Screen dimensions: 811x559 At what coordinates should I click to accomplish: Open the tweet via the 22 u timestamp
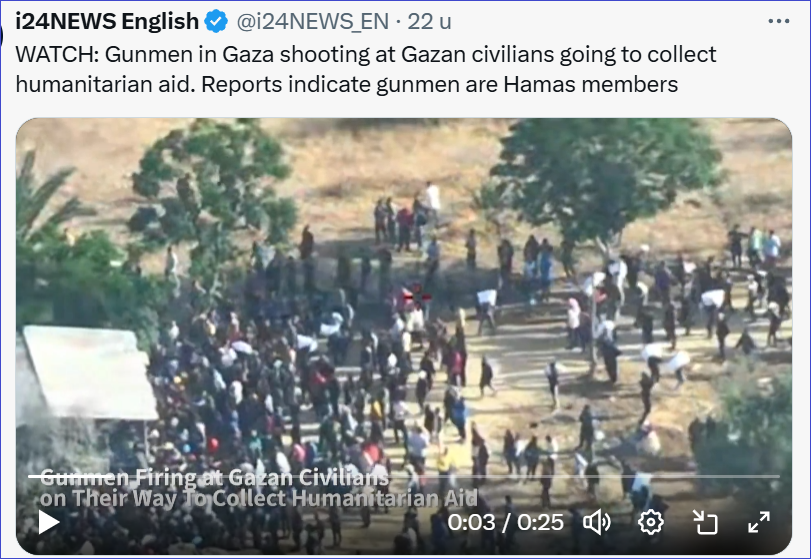coord(429,22)
